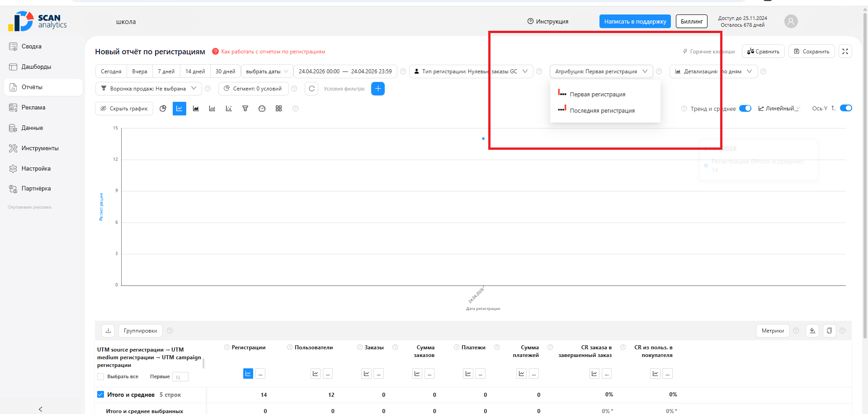This screenshot has width=868, height=414.
Task: Show Платежи metric on chart
Action: click(x=468, y=374)
